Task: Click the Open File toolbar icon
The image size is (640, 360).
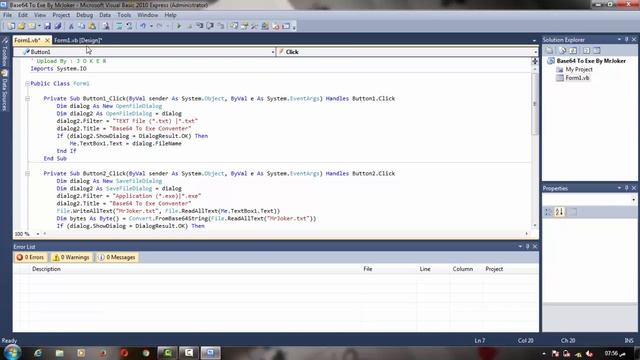Action: [21, 26]
